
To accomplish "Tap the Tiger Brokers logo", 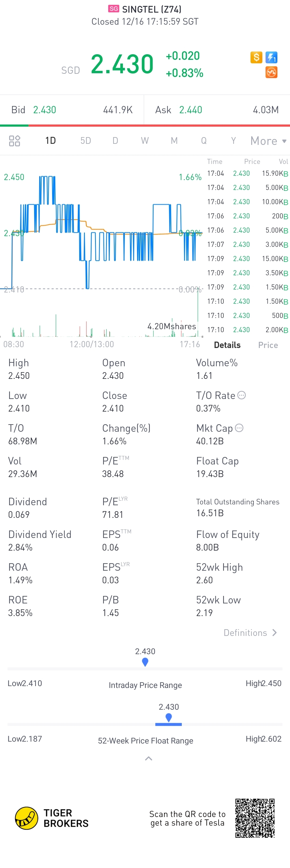I will coord(52,818).
